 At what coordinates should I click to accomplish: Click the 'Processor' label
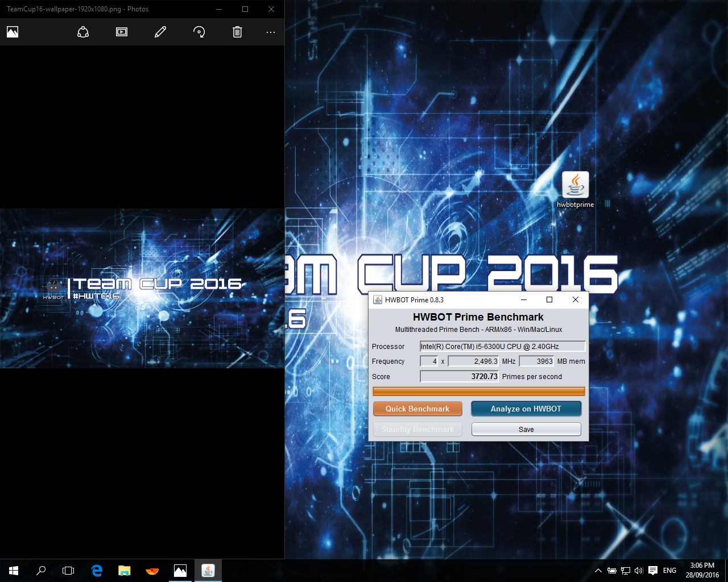pyautogui.click(x=388, y=346)
